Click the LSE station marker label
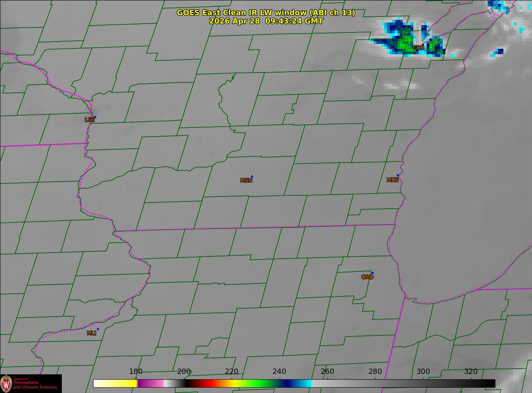The width and height of the screenshot is (532, 393). pos(89,120)
